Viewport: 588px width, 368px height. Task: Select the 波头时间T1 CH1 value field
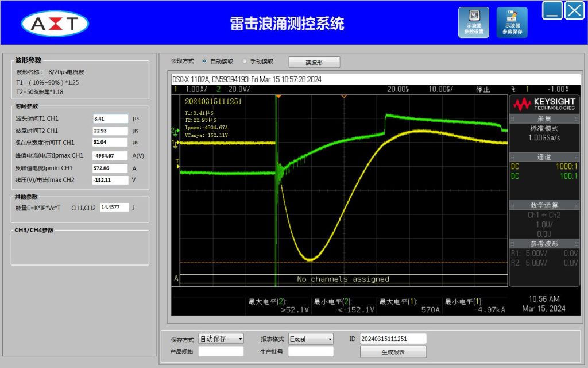click(110, 118)
